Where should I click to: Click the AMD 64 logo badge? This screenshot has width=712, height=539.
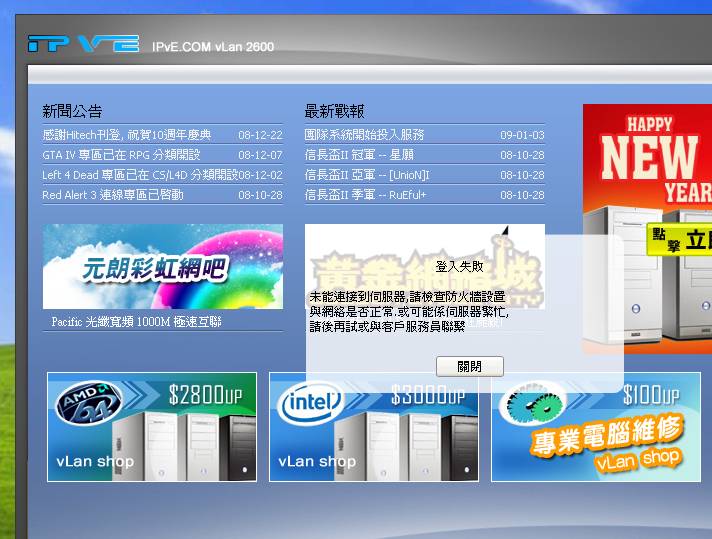[x=89, y=402]
